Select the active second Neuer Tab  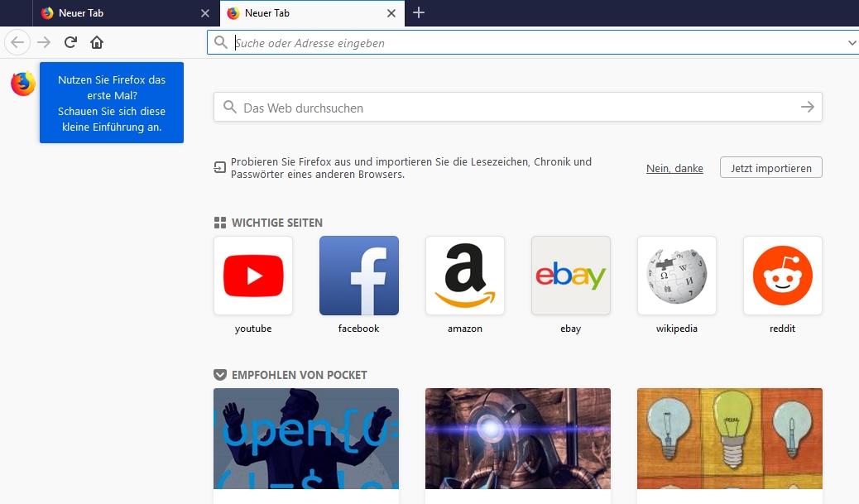point(312,13)
